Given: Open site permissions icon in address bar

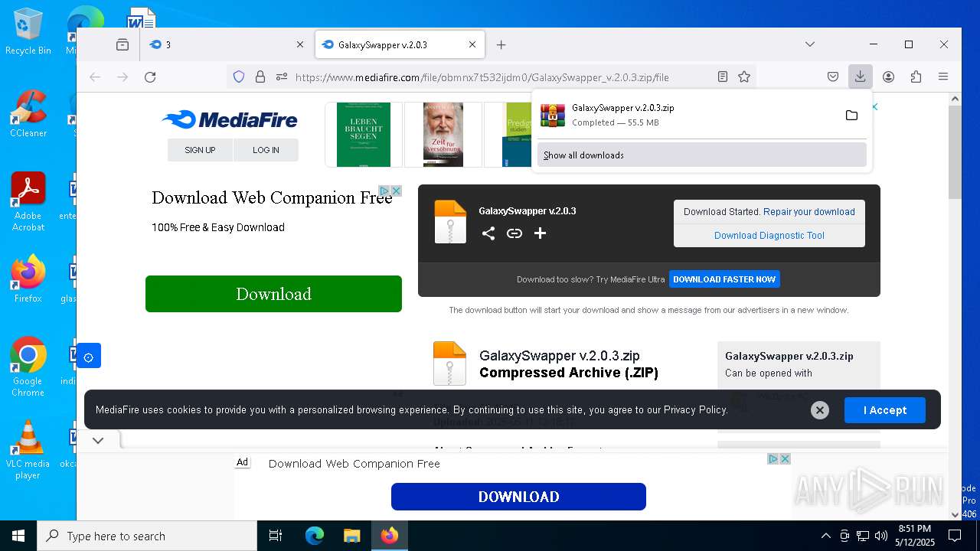Looking at the screenshot, I should coord(282,77).
